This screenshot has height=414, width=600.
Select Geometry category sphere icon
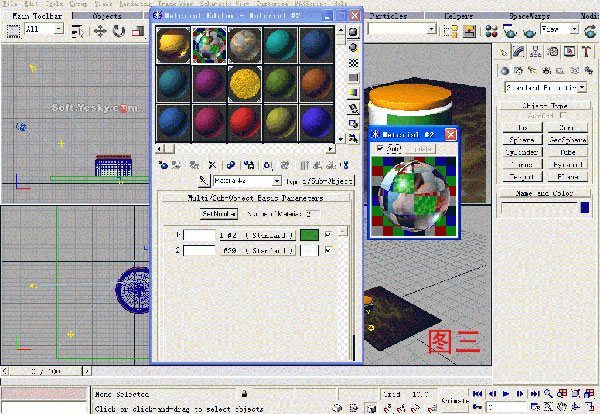(505, 70)
